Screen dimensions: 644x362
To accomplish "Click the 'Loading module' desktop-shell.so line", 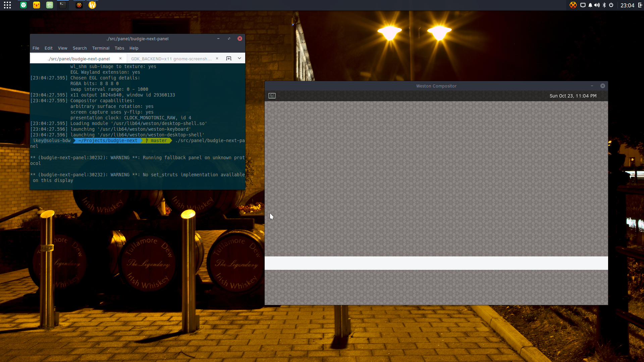I will click(119, 123).
